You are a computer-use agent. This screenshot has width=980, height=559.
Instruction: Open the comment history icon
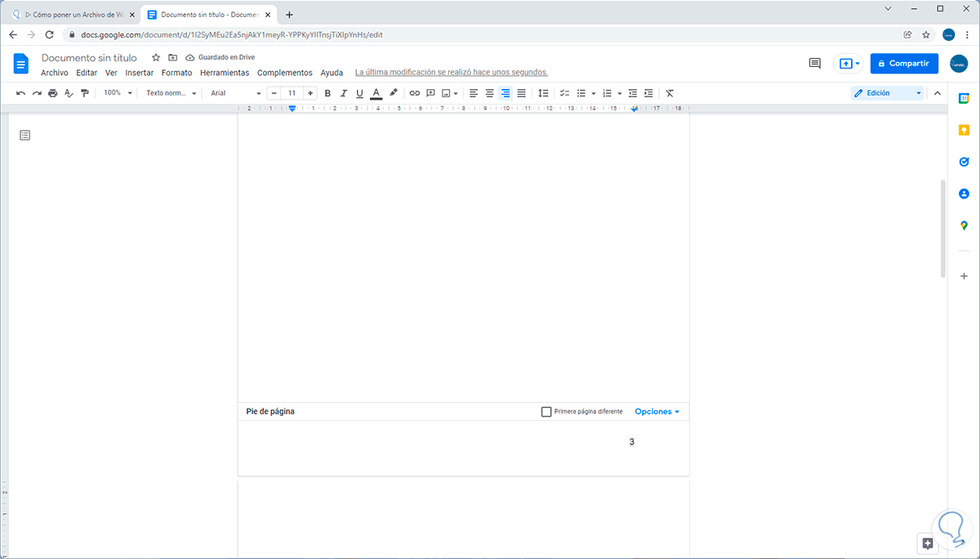click(814, 63)
